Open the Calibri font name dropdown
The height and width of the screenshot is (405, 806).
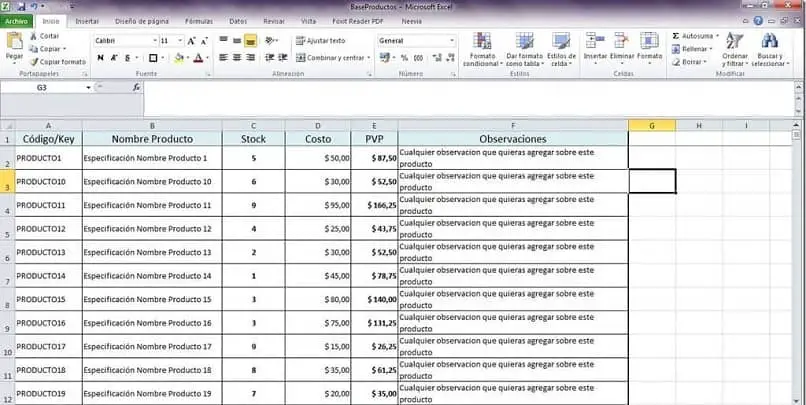[x=155, y=41]
